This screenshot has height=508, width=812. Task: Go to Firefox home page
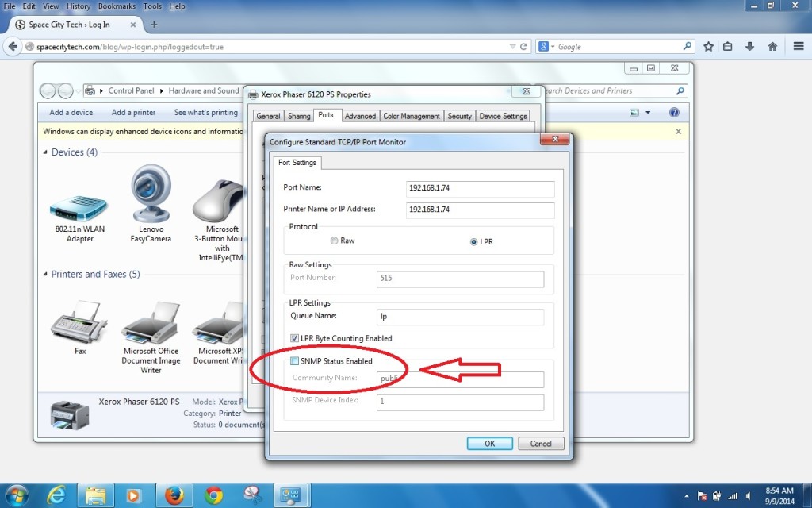(772, 47)
